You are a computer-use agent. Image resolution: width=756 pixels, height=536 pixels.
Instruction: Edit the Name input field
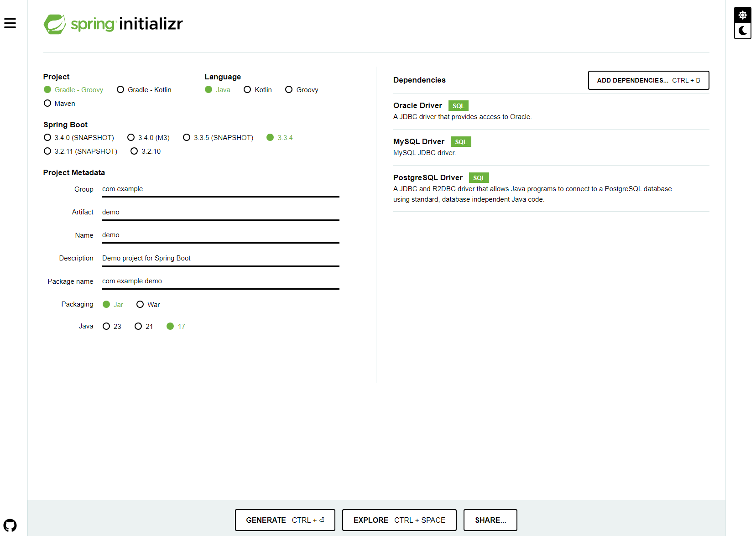(x=221, y=235)
